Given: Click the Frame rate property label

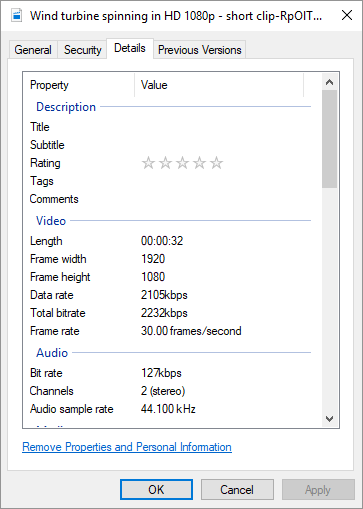Looking at the screenshot, I should click(55, 331).
